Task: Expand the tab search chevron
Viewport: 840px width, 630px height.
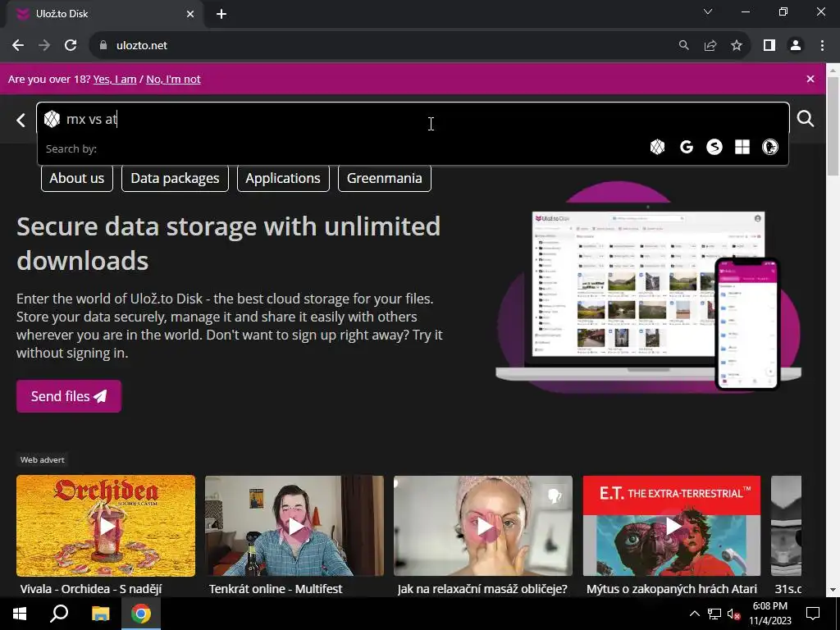Action: (x=708, y=11)
